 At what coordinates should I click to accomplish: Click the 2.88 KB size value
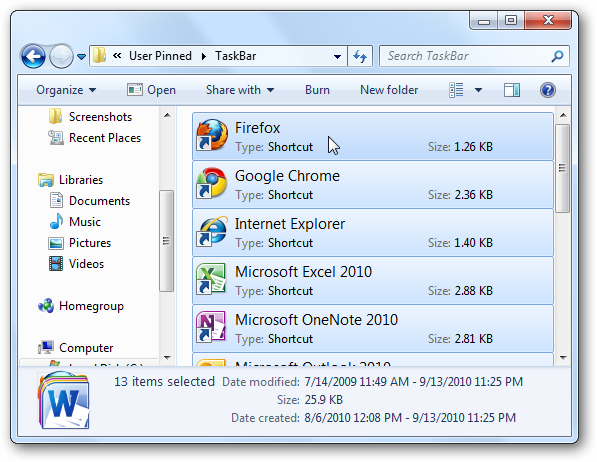pos(473,291)
